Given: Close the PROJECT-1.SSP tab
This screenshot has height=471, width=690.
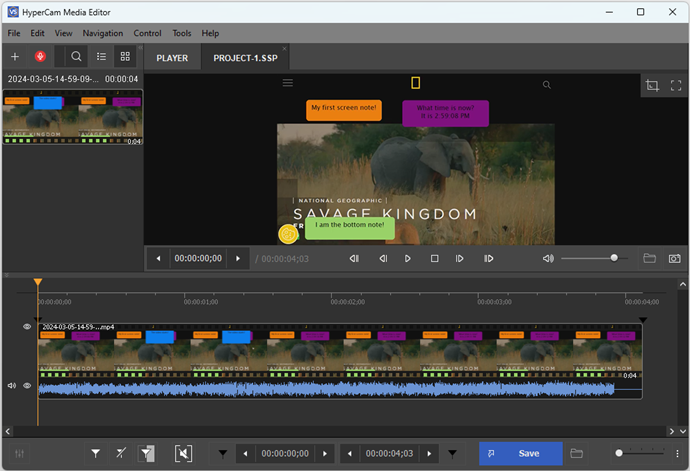Looking at the screenshot, I should (284, 48).
